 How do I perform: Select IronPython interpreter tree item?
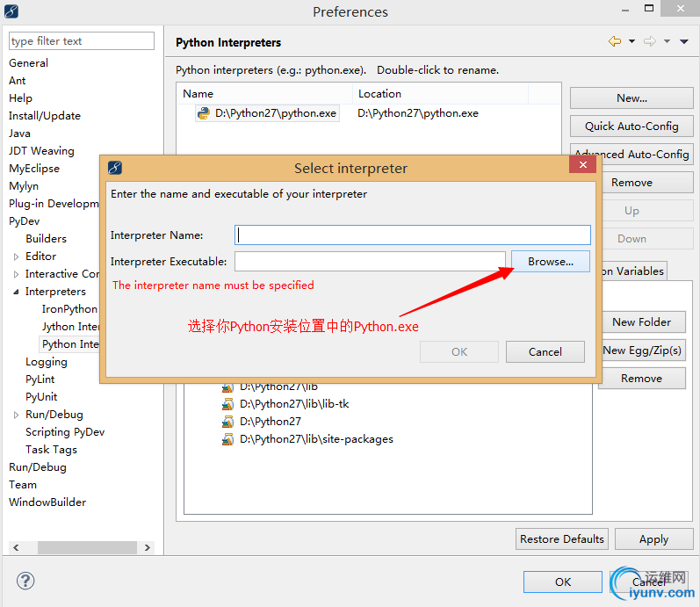point(69,309)
